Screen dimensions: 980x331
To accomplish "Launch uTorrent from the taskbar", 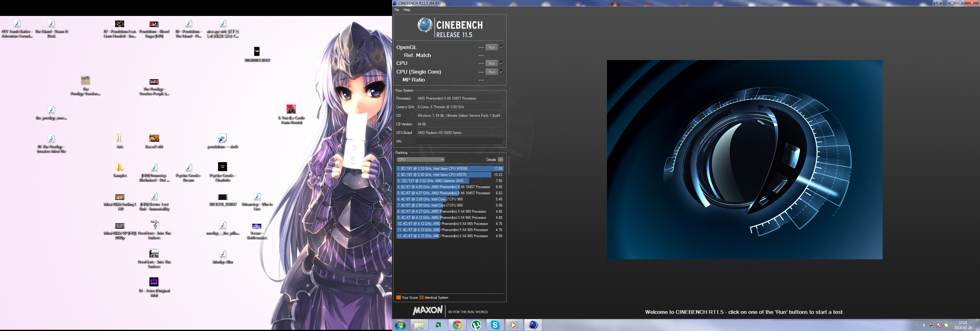I will (476, 325).
